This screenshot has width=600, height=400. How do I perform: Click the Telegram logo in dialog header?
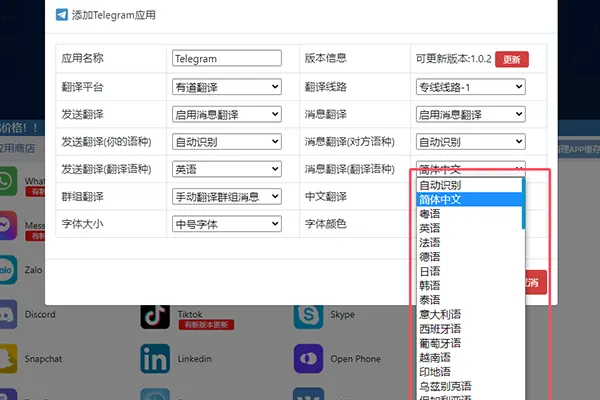coord(62,15)
